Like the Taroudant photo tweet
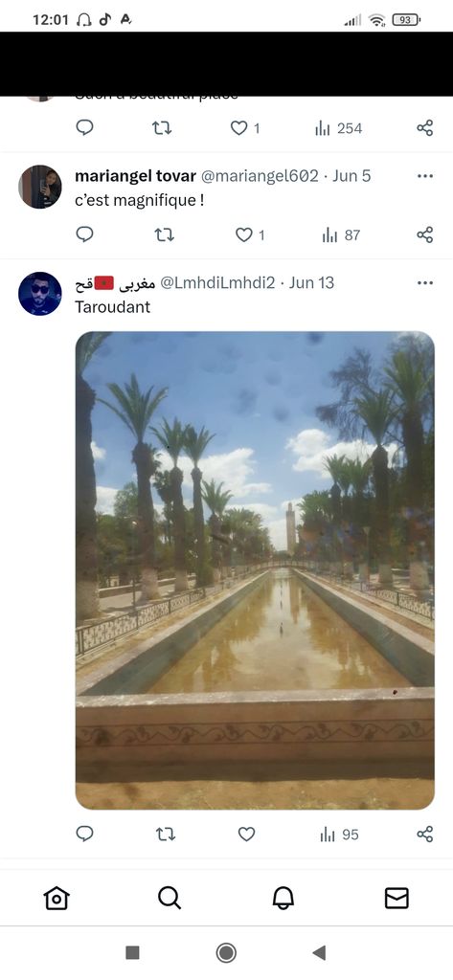The image size is (453, 980). pyautogui.click(x=246, y=835)
